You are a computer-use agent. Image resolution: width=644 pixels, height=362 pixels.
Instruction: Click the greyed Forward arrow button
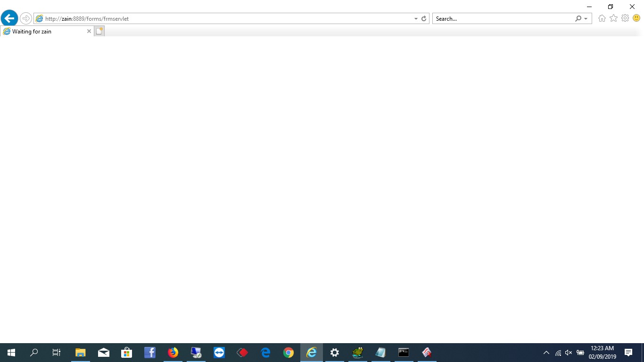click(x=26, y=18)
